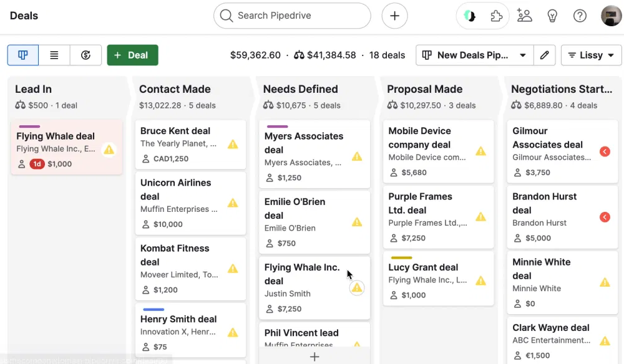Click the quick add plus button

tap(394, 16)
